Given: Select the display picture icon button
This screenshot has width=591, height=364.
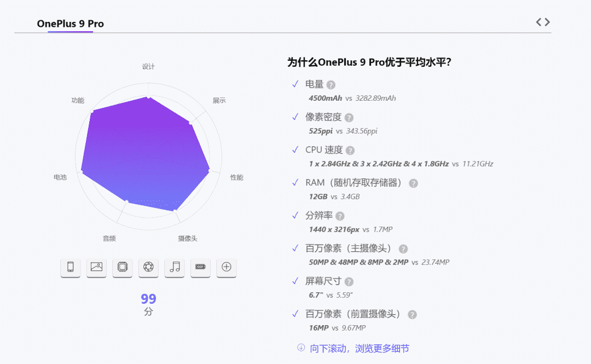Looking at the screenshot, I should pyautogui.click(x=96, y=267).
